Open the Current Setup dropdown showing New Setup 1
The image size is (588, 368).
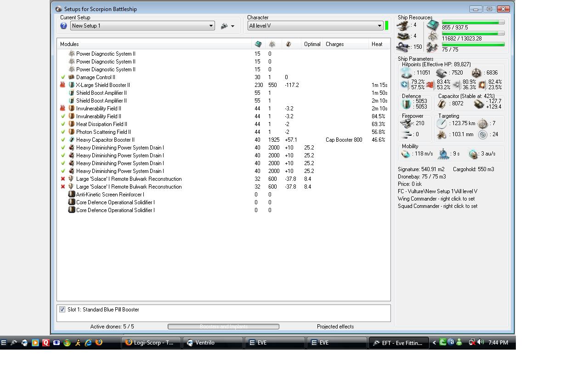click(142, 26)
